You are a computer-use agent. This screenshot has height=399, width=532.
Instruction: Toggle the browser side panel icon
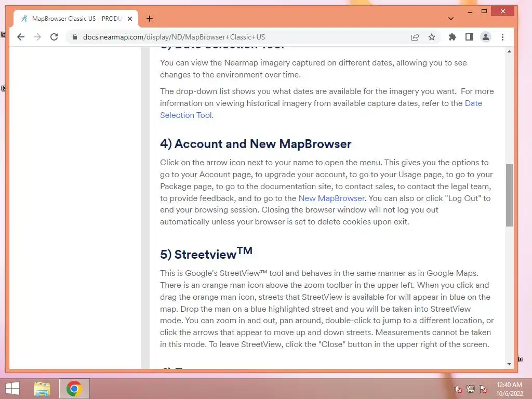(469, 37)
